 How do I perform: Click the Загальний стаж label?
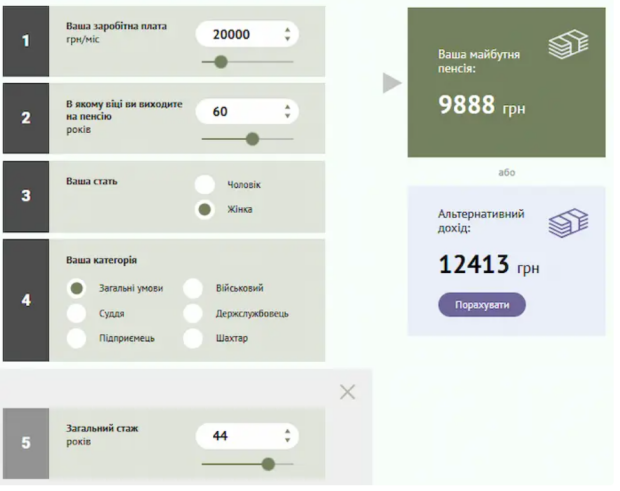[102, 429]
